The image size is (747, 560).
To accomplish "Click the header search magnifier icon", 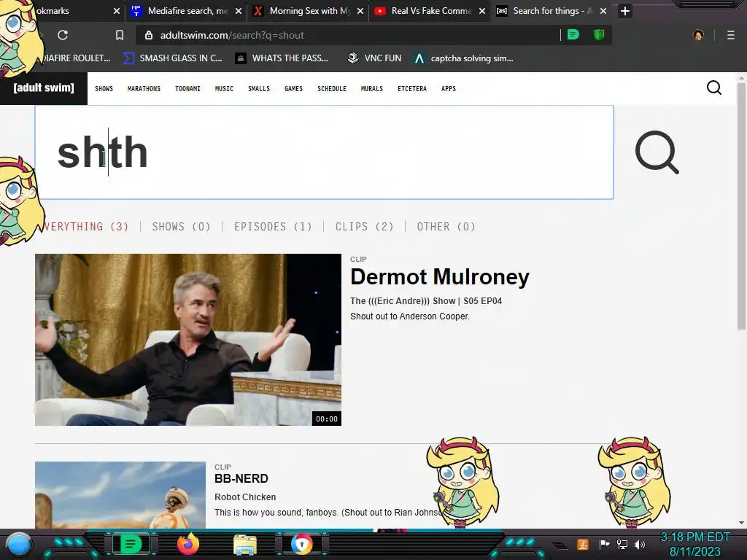I will click(x=713, y=87).
